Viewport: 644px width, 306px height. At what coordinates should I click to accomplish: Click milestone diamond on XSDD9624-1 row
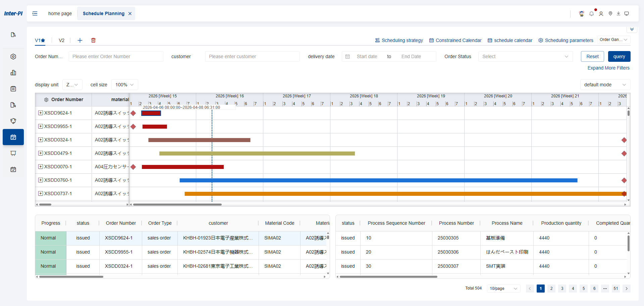(133, 113)
